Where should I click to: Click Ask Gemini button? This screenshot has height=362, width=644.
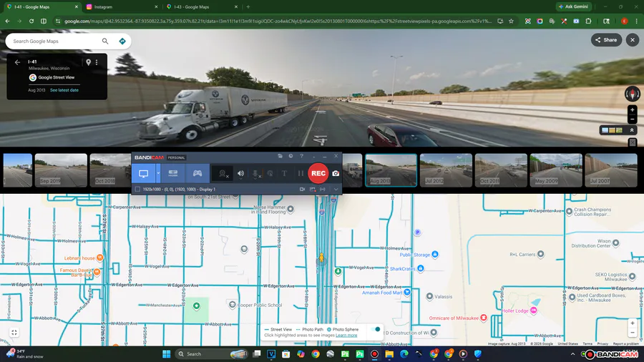pos(573,6)
